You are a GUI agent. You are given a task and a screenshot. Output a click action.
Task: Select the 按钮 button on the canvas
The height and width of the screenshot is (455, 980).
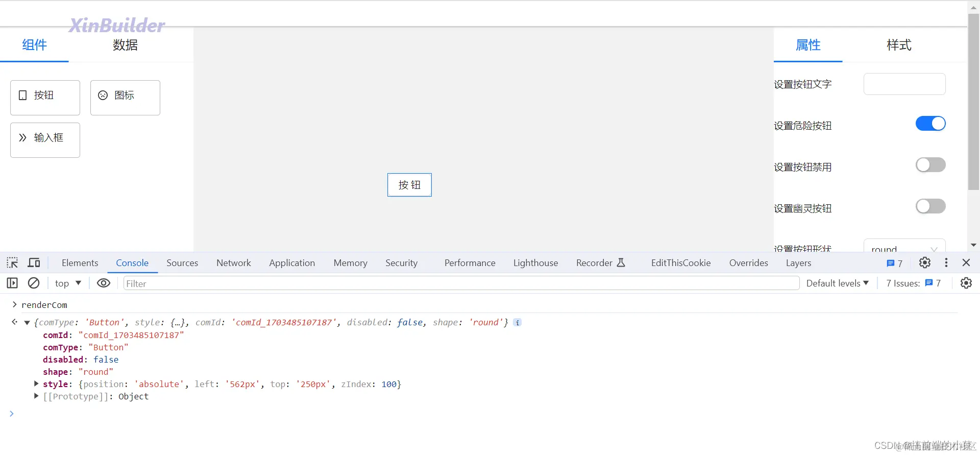409,185
